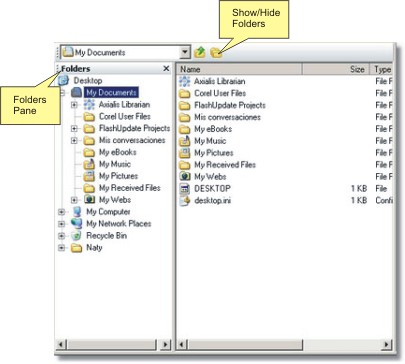Click file list right scroll arrow

(x=387, y=344)
